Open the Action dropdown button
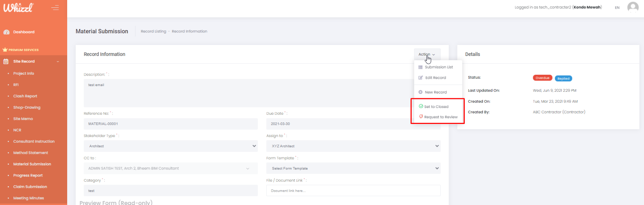Viewport: 644px width, 205px height. point(427,54)
